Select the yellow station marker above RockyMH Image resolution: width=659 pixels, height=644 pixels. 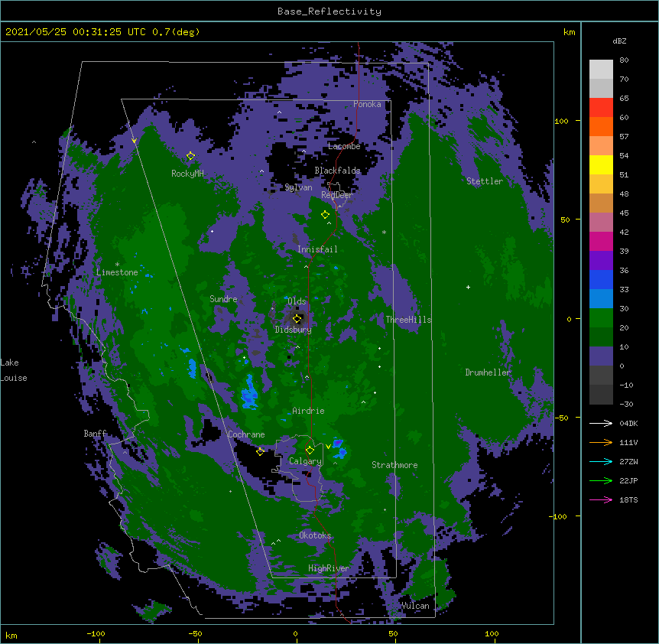[x=190, y=156]
